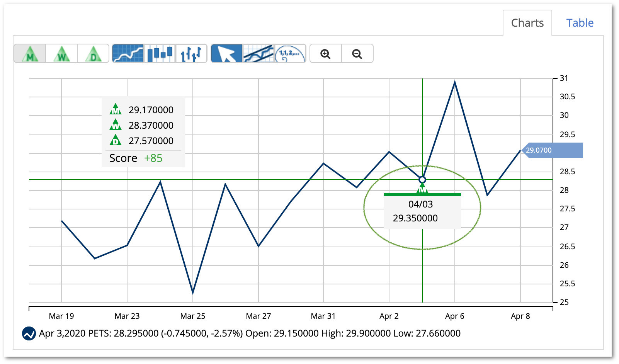Click the zoom in magnifier button

tap(326, 54)
